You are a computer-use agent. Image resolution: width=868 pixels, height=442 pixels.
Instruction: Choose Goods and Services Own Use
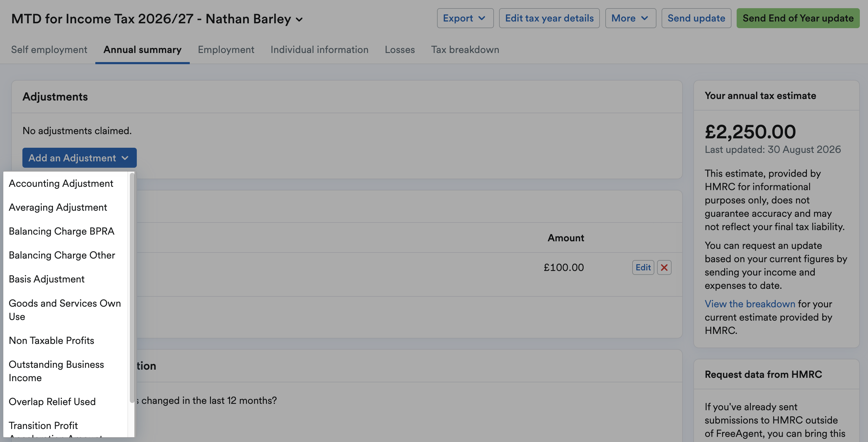point(66,310)
